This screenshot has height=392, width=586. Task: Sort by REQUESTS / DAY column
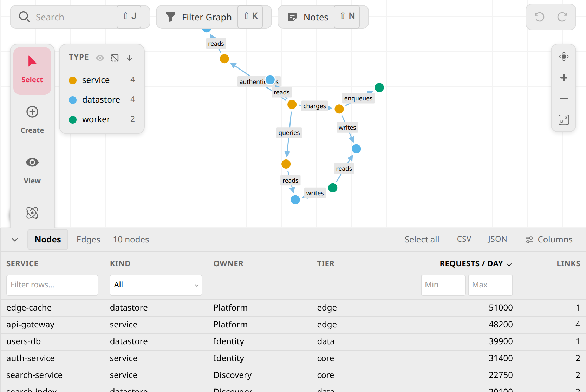pos(476,263)
